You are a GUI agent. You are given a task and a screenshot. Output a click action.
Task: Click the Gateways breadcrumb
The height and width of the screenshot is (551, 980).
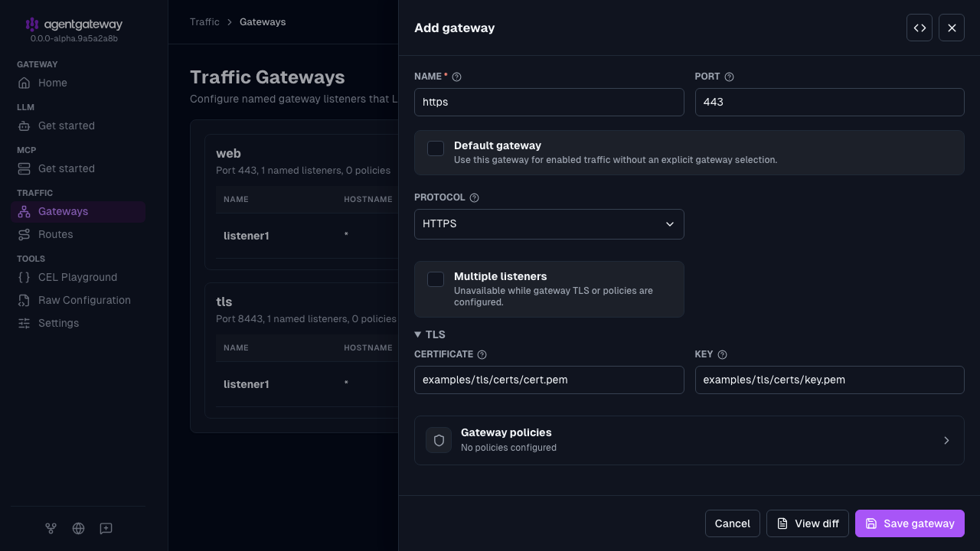coord(263,22)
